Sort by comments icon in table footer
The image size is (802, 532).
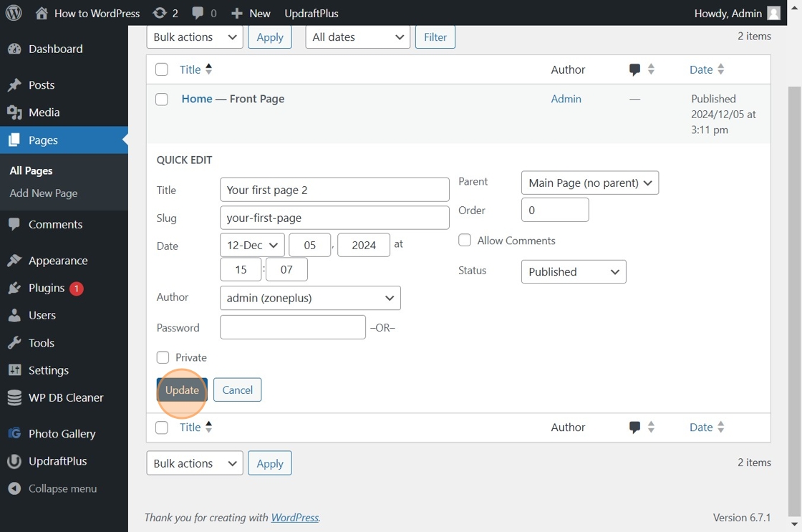pos(634,427)
